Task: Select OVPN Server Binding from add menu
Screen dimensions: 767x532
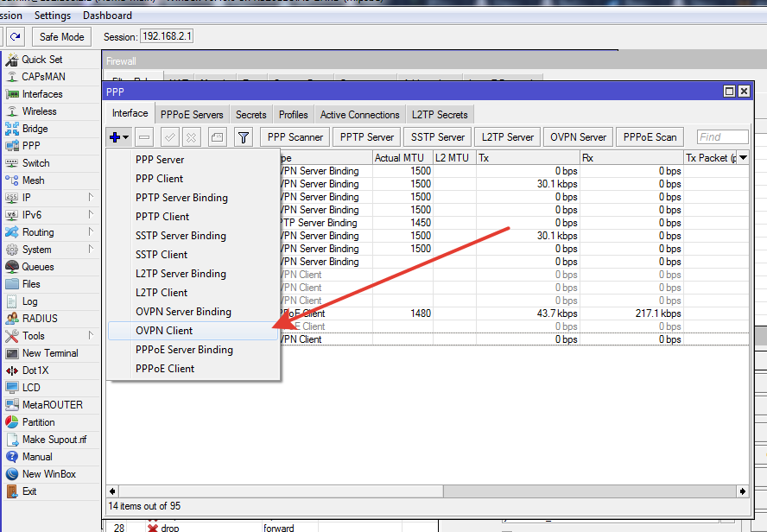Action: [193, 312]
